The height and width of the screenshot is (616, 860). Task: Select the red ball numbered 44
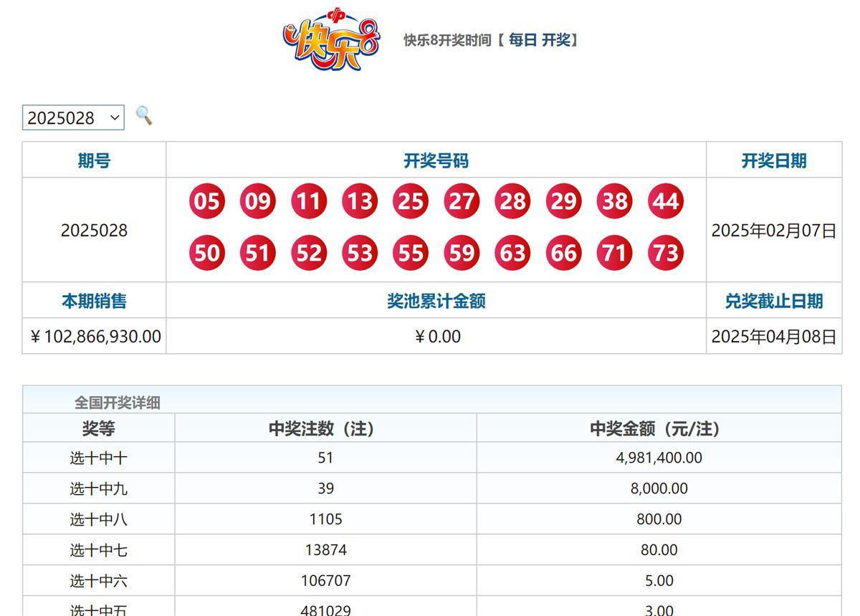(665, 201)
